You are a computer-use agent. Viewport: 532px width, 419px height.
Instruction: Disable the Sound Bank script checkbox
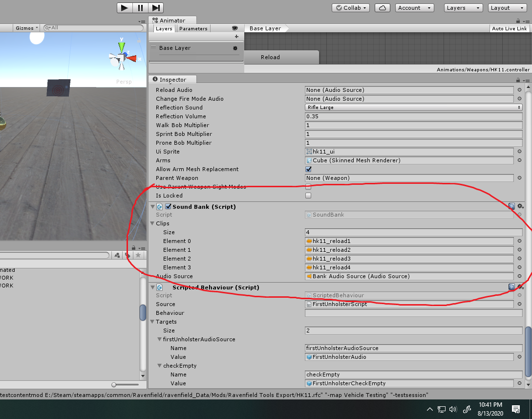[168, 207]
